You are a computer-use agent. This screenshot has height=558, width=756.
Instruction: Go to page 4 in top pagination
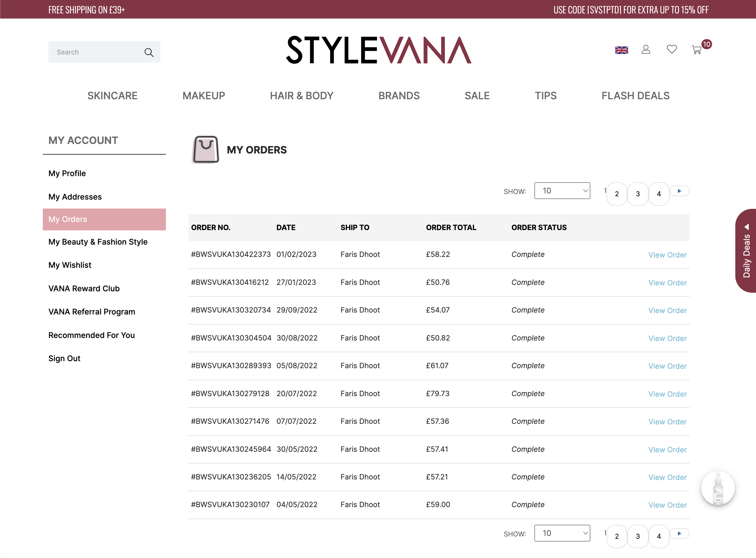click(659, 194)
